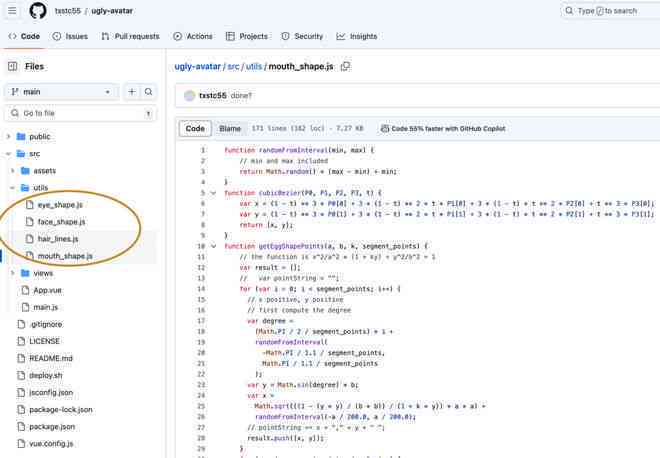This screenshot has height=458, width=660.
Task: Expand the public folder
Action: 8,136
